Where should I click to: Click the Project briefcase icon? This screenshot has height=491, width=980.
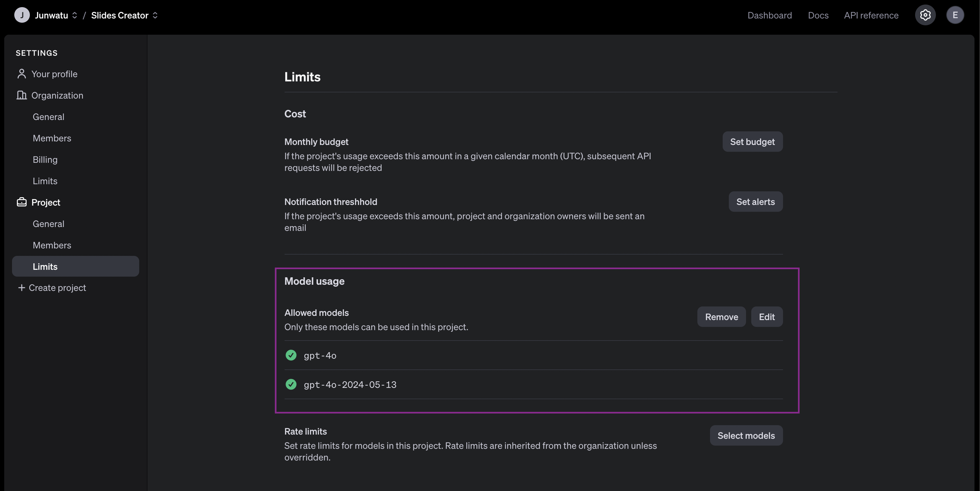point(22,202)
